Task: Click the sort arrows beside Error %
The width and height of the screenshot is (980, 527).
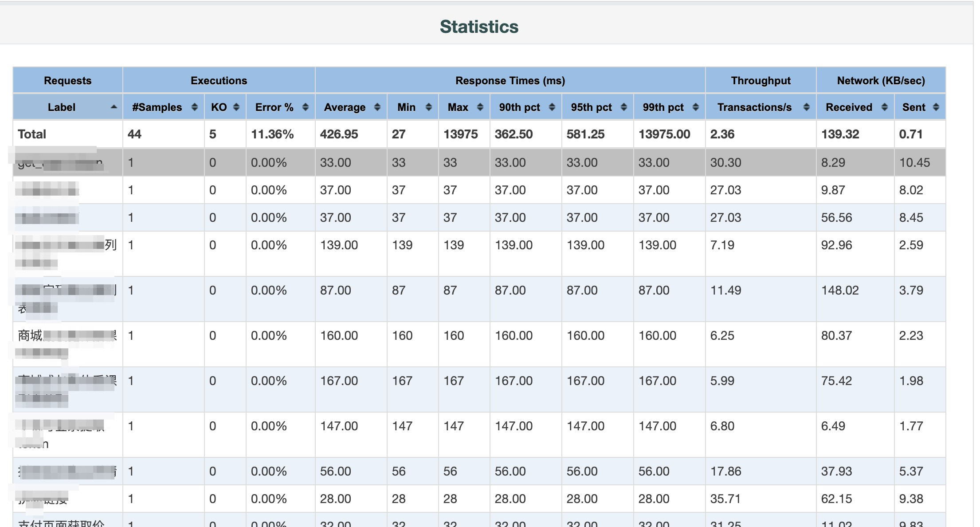Action: coord(305,107)
